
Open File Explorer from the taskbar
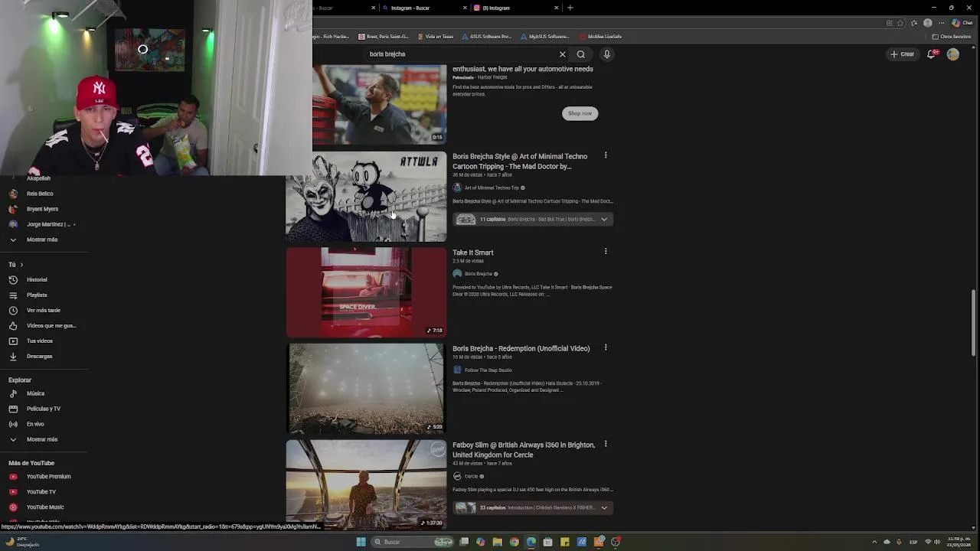coord(498,542)
